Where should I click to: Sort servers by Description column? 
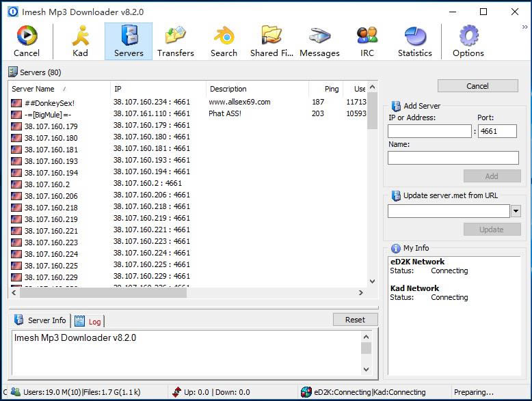coord(257,89)
